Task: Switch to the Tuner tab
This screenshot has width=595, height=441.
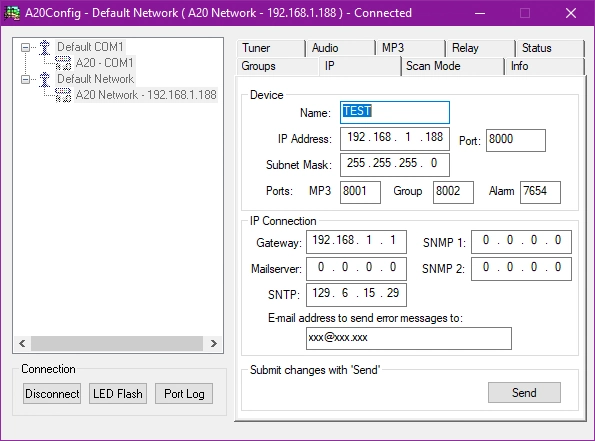Action: pyautogui.click(x=271, y=48)
